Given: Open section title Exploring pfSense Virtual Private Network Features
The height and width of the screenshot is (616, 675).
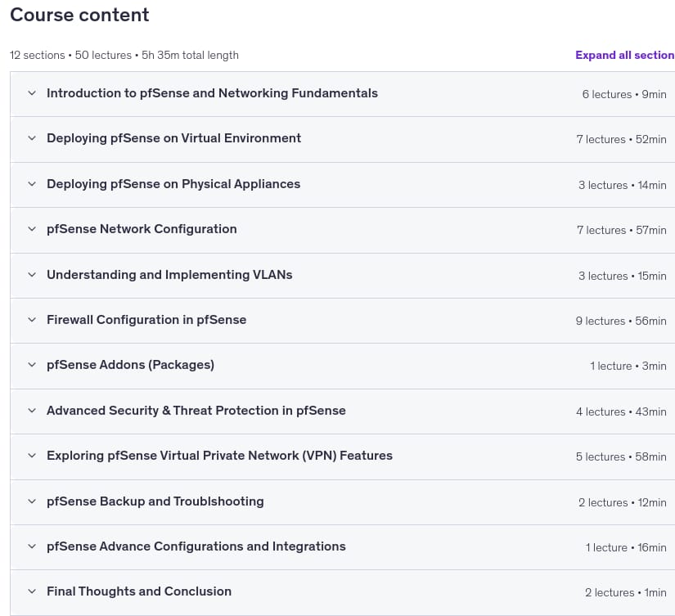Looking at the screenshot, I should coord(219,456).
